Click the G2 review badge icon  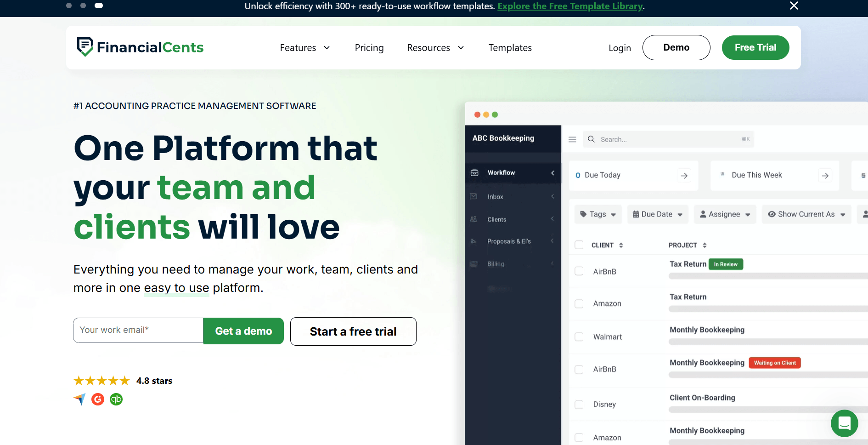pyautogui.click(x=98, y=399)
